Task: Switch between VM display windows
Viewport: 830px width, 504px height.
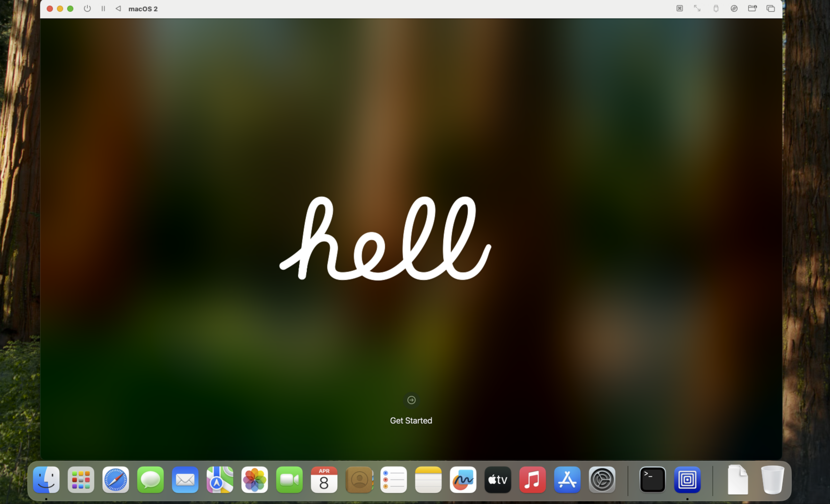Action: [x=771, y=8]
